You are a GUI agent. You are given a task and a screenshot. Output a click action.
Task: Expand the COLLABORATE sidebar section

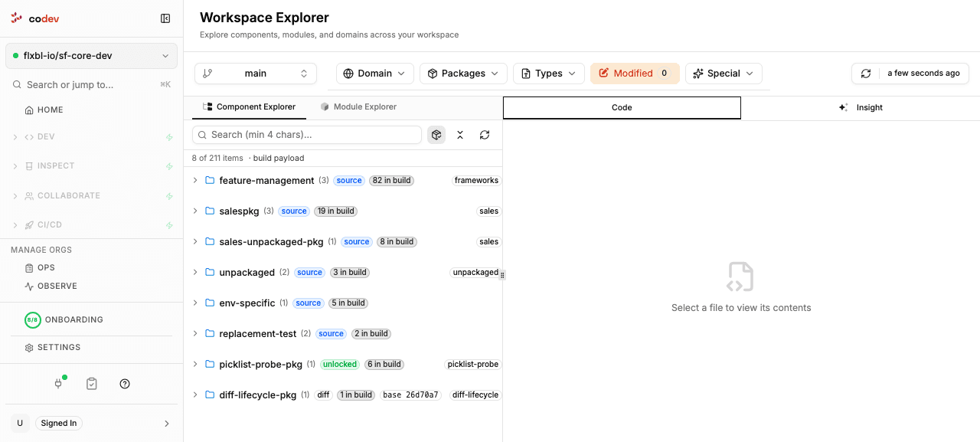pos(15,196)
